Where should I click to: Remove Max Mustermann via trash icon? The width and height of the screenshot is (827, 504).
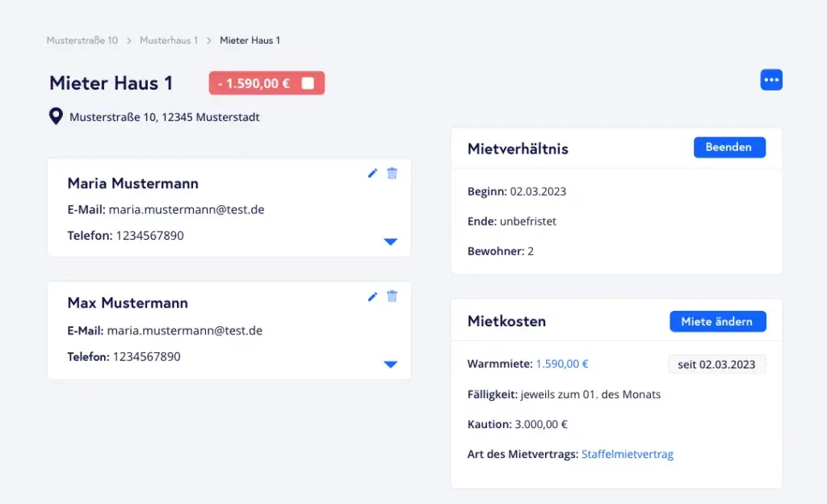(x=392, y=296)
